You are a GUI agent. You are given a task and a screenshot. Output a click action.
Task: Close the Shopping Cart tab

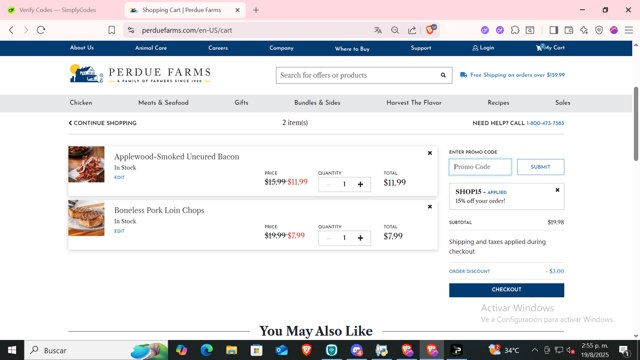tap(238, 10)
